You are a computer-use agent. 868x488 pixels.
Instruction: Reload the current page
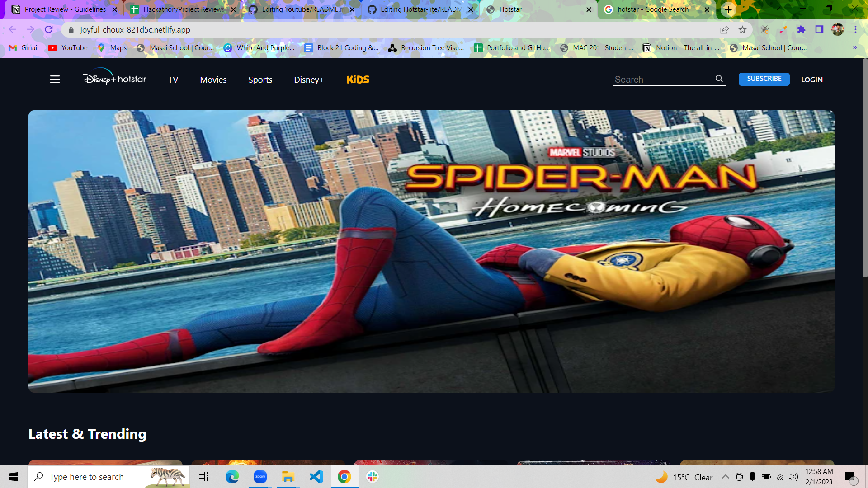49,30
